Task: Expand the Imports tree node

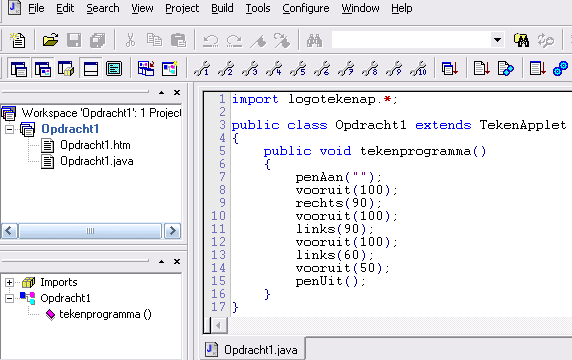Action: [9, 282]
